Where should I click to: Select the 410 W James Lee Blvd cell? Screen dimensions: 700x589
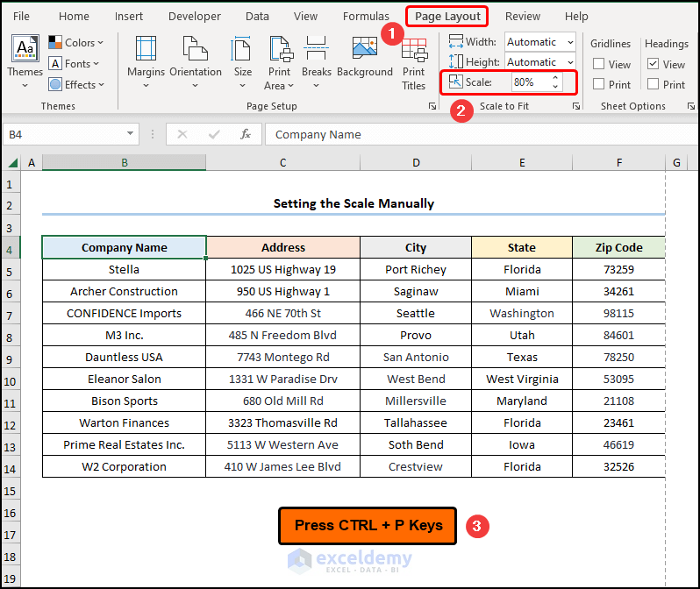[283, 466]
